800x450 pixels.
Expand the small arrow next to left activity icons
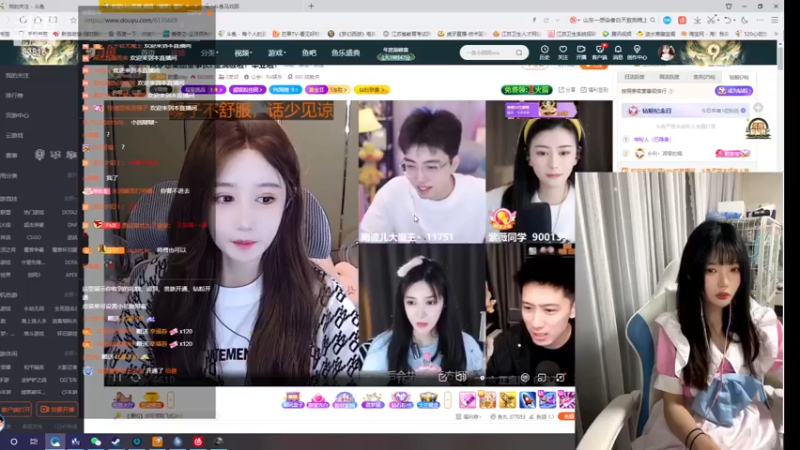coord(170,400)
